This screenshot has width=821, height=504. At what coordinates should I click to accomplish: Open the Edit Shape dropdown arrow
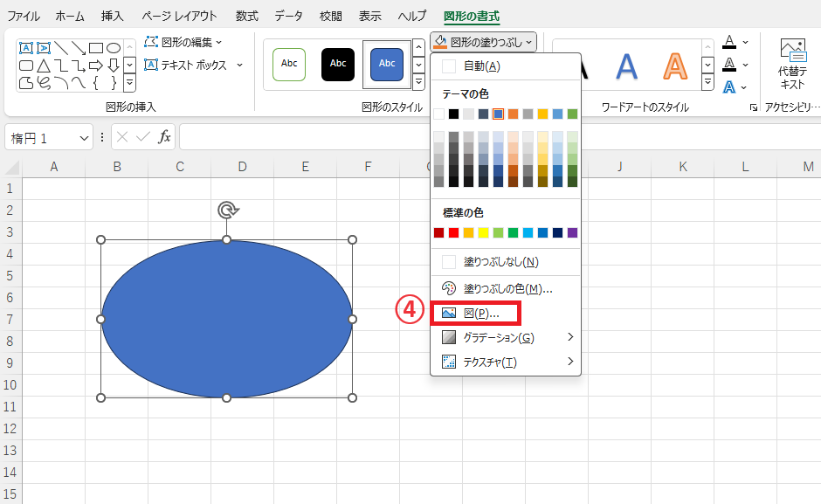(219, 43)
